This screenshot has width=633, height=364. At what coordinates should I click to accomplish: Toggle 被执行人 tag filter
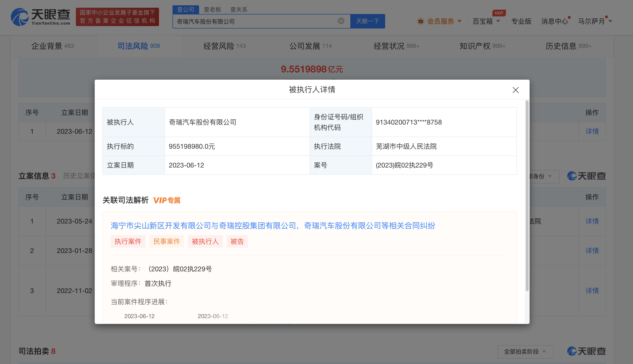point(204,242)
